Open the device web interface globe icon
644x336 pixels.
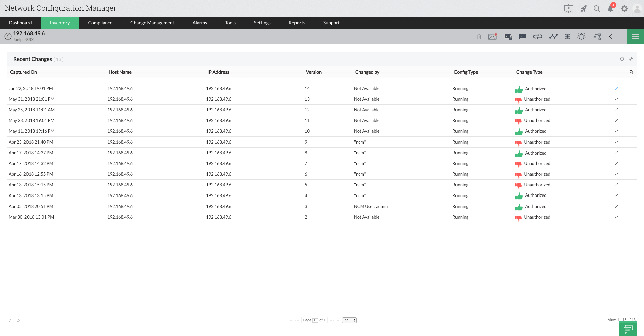pos(567,36)
